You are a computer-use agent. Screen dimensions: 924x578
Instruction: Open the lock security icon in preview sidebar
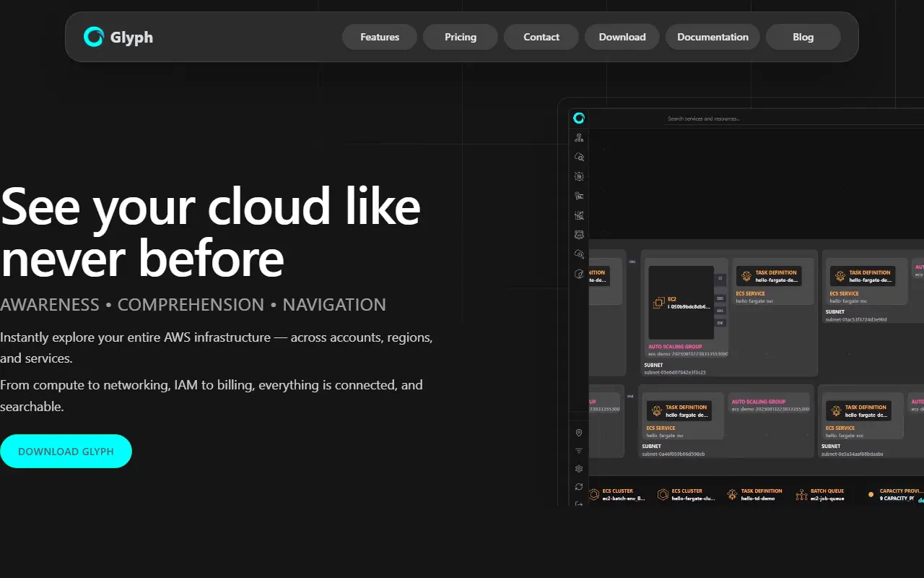point(579,176)
